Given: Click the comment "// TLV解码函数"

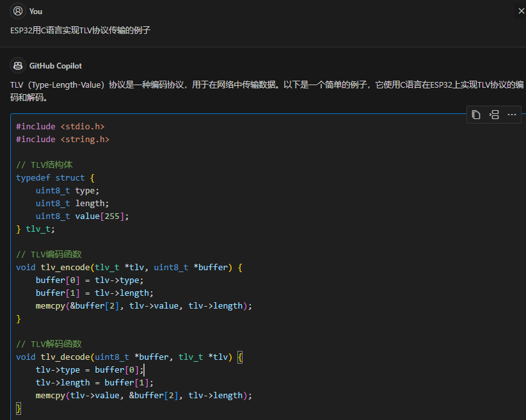Looking at the screenshot, I should 49,344.
